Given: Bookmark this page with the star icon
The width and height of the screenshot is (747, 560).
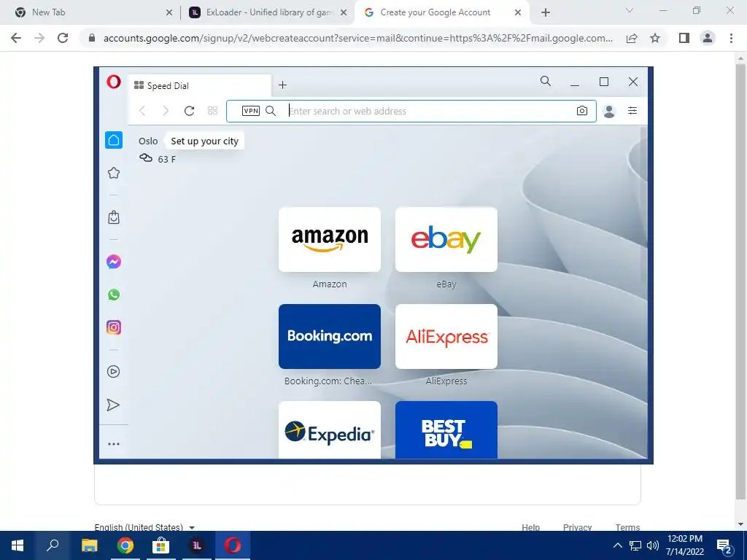Looking at the screenshot, I should 655,38.
